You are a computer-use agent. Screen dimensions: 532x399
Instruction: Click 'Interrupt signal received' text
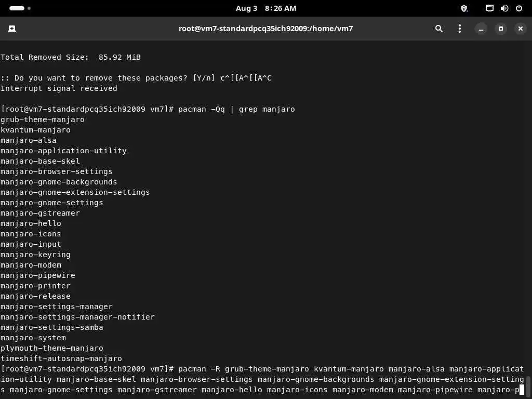(59, 88)
